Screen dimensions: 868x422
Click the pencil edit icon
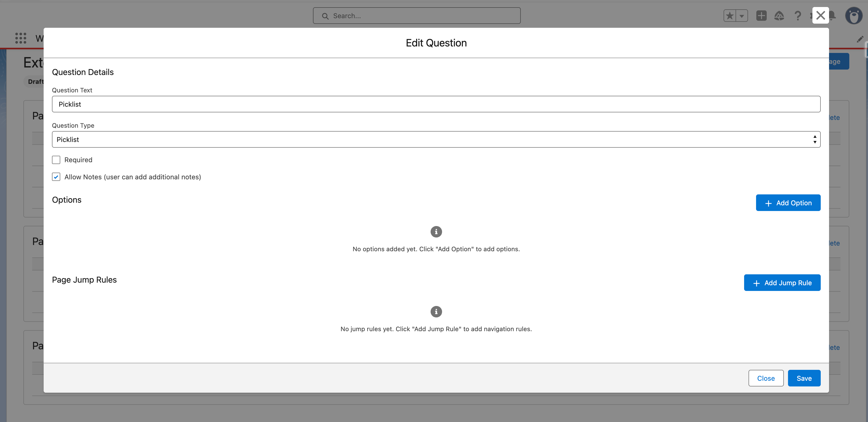pyautogui.click(x=860, y=39)
